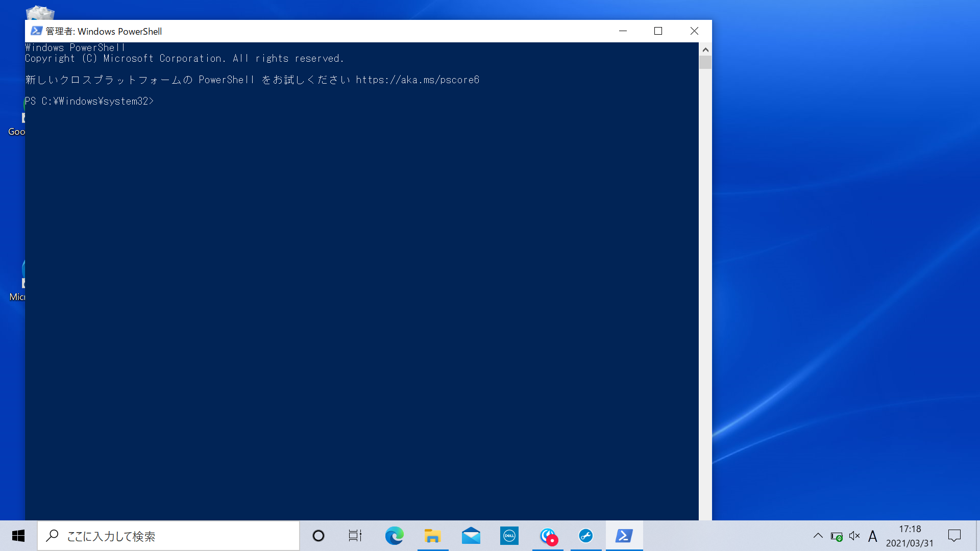Show hidden system tray icons
The width and height of the screenshot is (980, 551).
point(818,536)
